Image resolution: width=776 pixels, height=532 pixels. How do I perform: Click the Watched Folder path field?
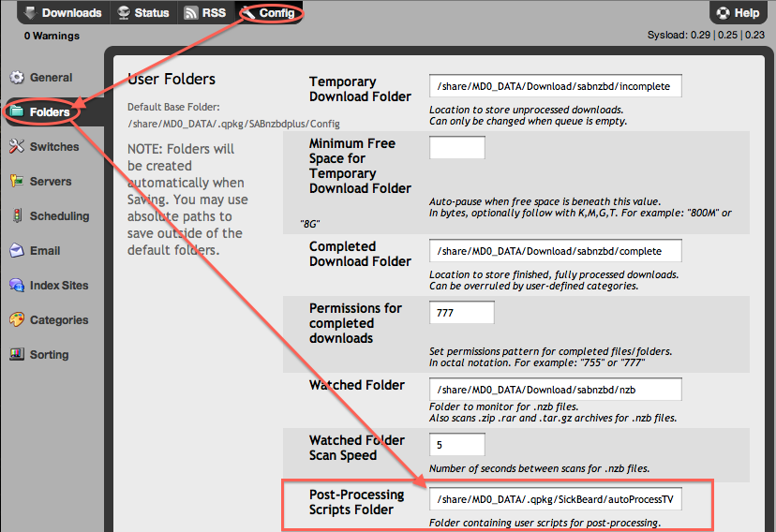click(x=555, y=389)
